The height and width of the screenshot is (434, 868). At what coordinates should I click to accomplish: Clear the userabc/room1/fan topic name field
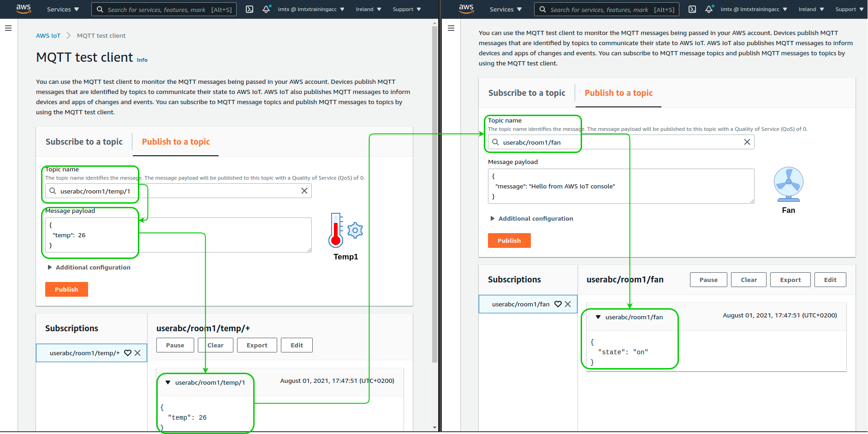pyautogui.click(x=747, y=142)
